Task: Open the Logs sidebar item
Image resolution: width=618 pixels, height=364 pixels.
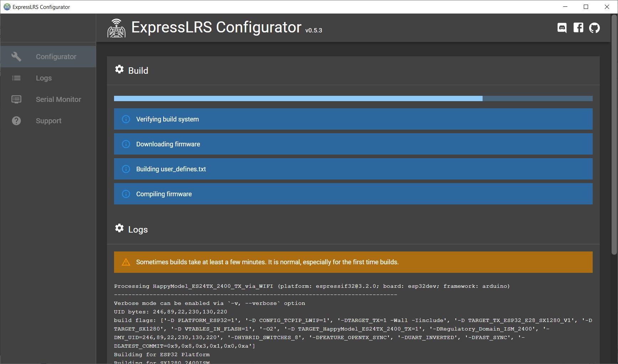Action: pos(48,78)
